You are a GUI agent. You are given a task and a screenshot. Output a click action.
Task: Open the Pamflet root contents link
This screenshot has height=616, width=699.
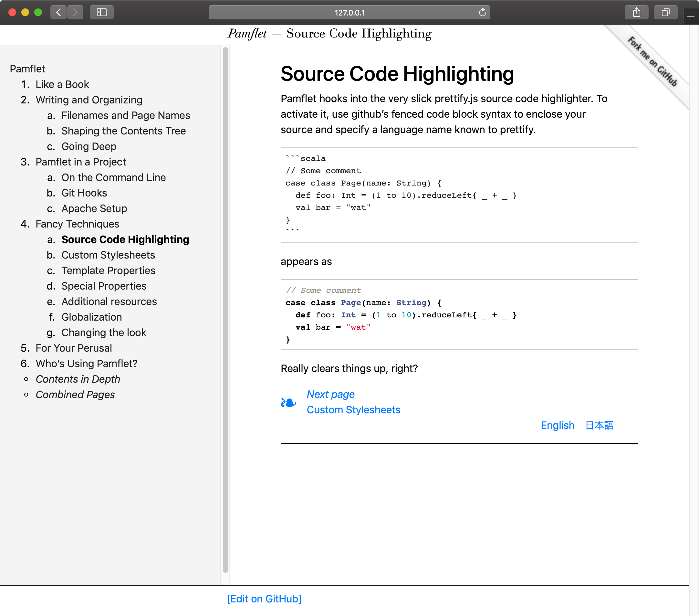tap(27, 69)
